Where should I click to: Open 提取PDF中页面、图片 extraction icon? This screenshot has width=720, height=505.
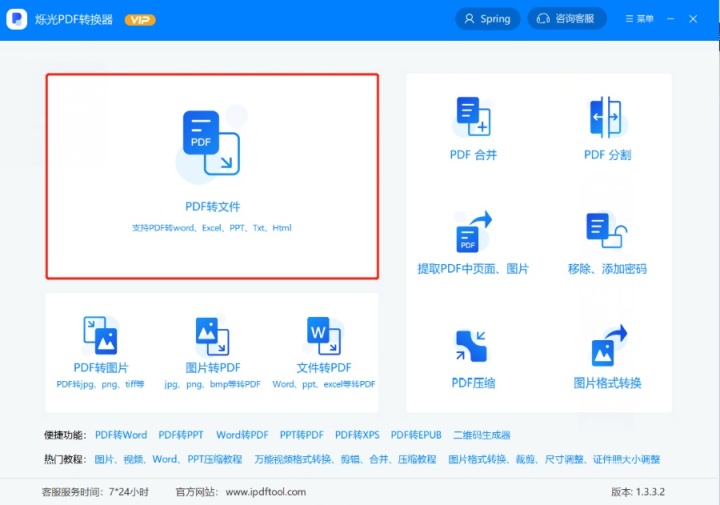click(x=473, y=232)
